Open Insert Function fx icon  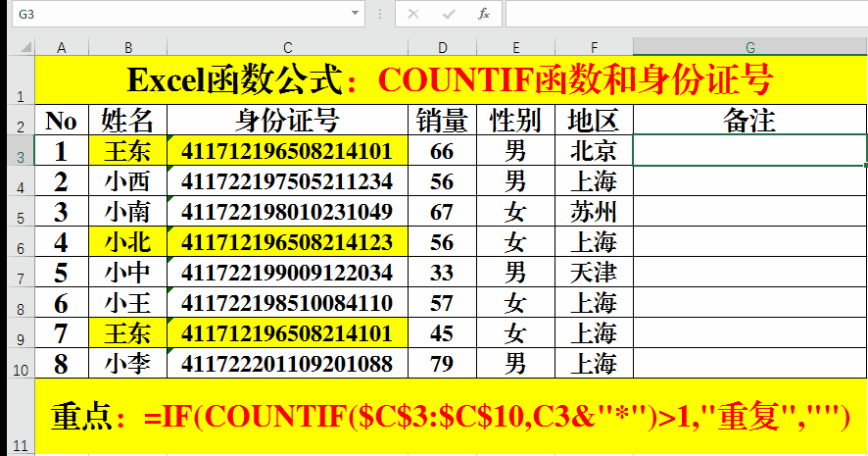(x=484, y=14)
